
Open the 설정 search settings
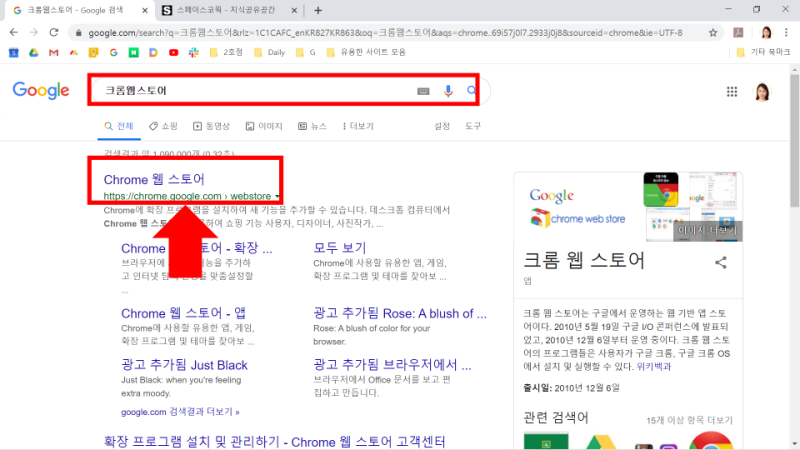442,126
